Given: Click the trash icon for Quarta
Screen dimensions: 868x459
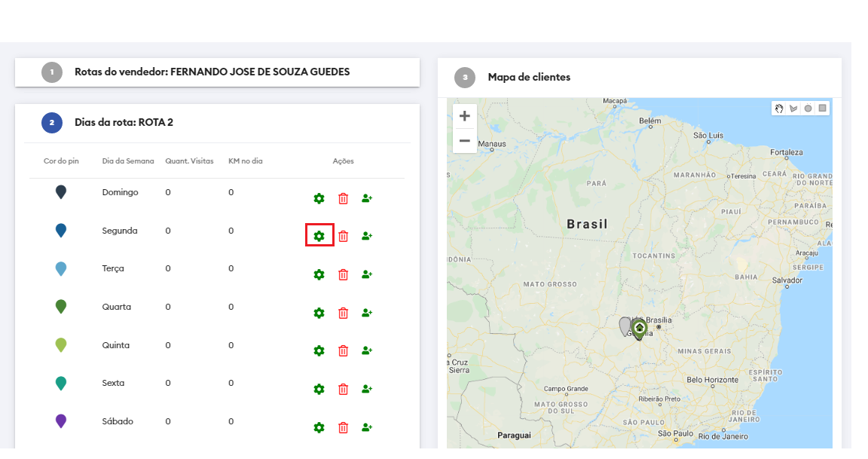Looking at the screenshot, I should (343, 313).
